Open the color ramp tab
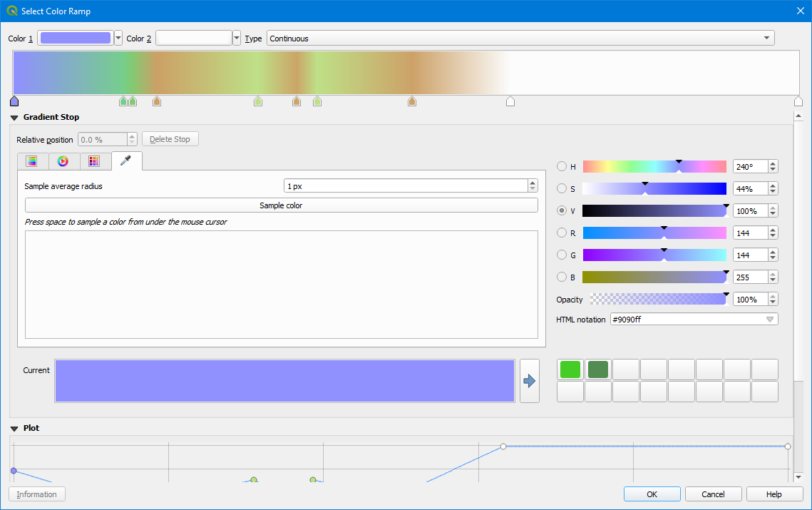Viewport: 812px width, 510px height. (33, 161)
